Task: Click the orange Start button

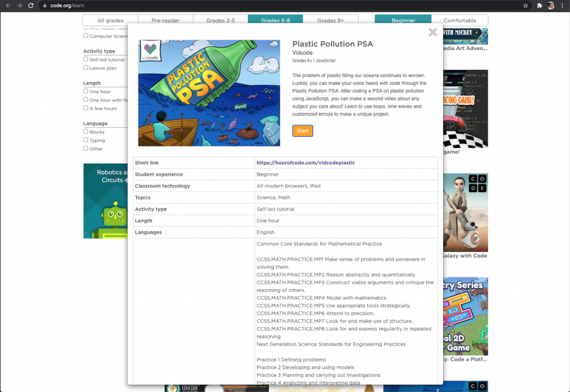Action: click(x=302, y=131)
